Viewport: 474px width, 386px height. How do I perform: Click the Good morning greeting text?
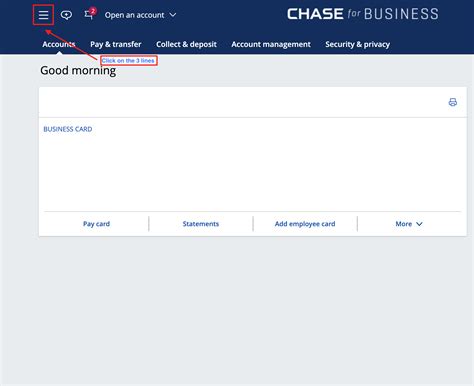78,71
